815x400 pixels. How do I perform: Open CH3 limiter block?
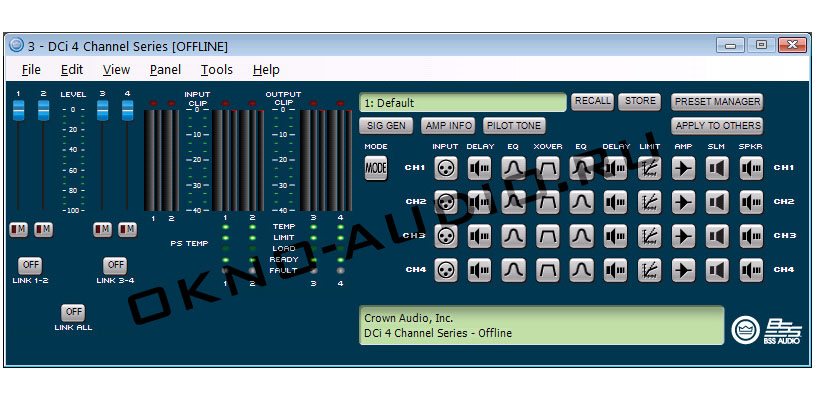click(650, 236)
